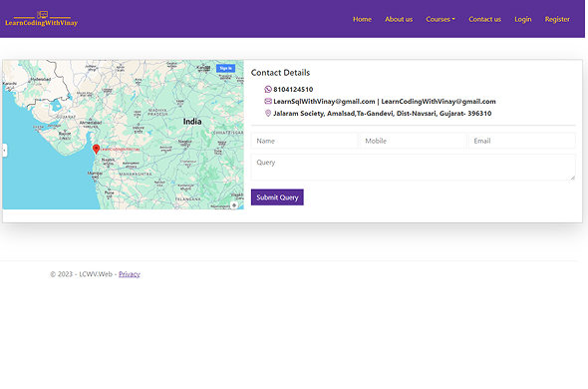Image resolution: width=588 pixels, height=389 pixels.
Task: Focus the Mobile input field
Action: 414,141
